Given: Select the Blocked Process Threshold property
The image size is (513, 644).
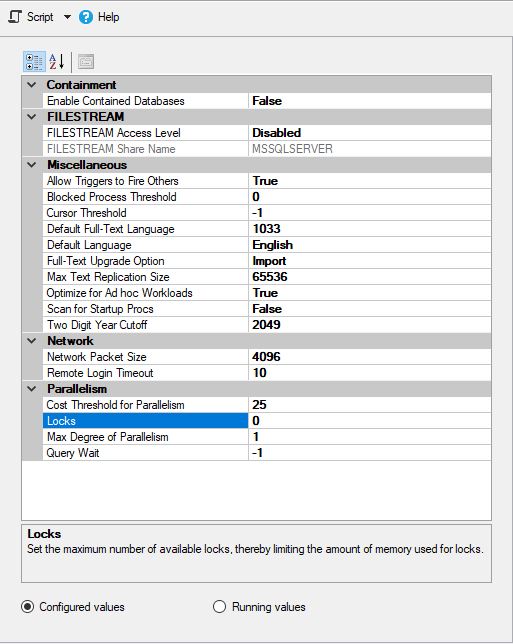Looking at the screenshot, I should coord(145,197).
